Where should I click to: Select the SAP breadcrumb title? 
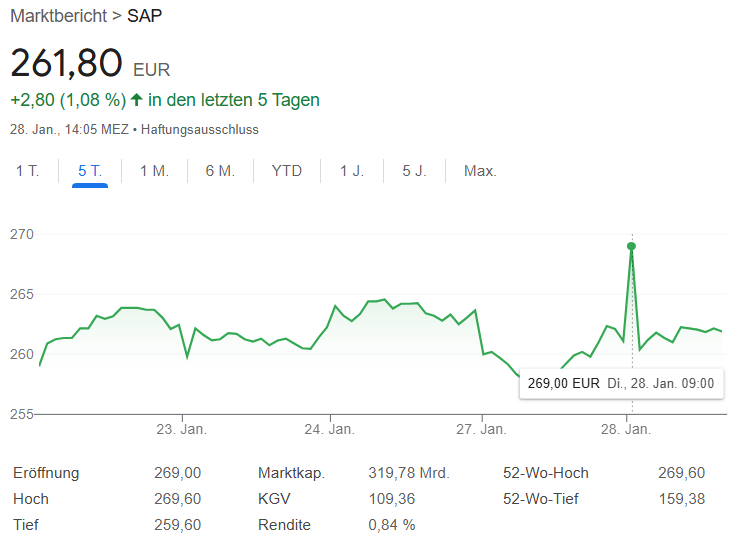click(x=144, y=16)
